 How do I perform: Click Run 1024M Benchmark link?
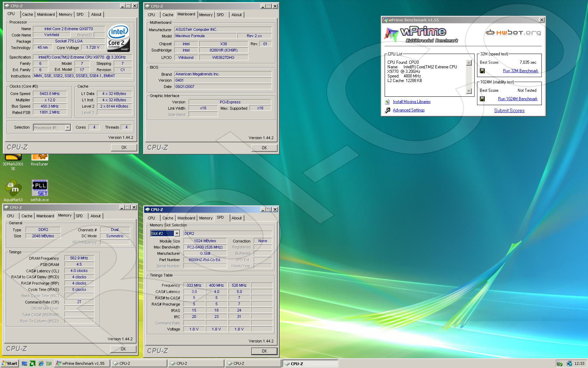[518, 99]
